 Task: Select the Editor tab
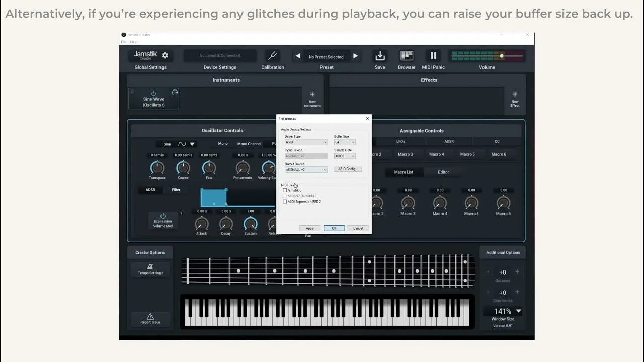pyautogui.click(x=443, y=172)
